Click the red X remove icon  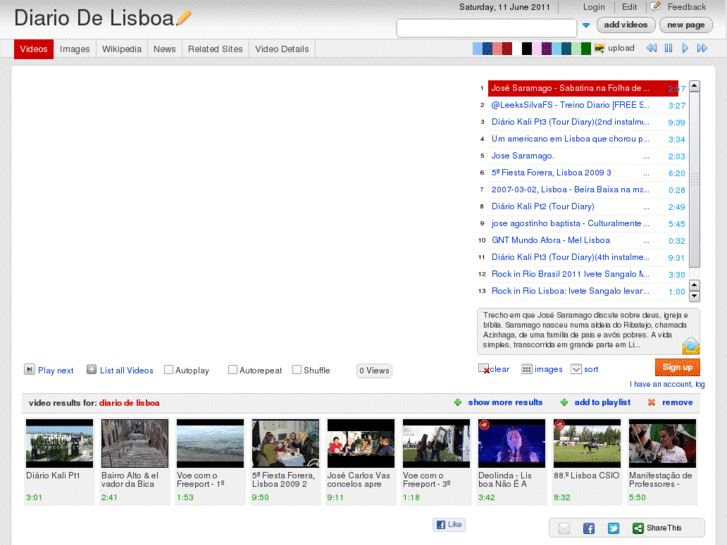point(651,402)
